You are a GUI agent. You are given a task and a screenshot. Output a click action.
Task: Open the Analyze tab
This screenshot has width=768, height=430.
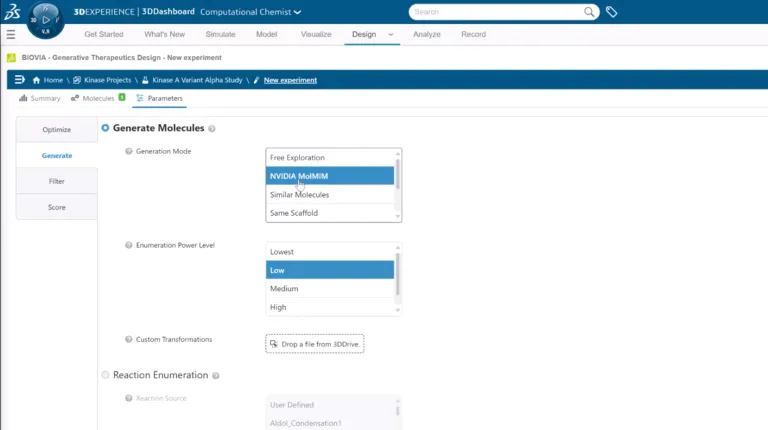[x=427, y=34]
